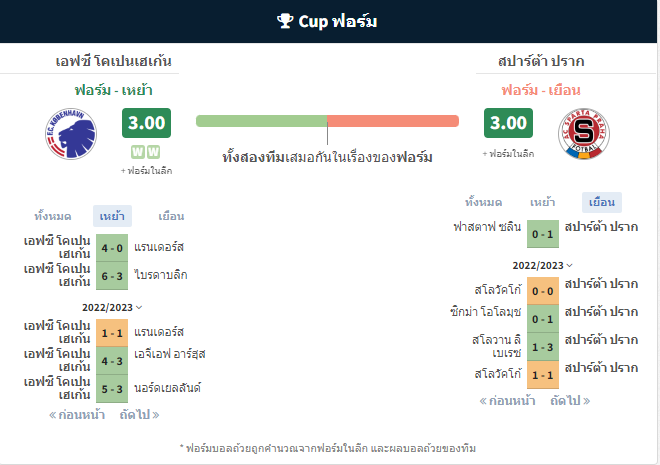Click the 3.00 rating badge for FC Copenhagen

tap(146, 123)
